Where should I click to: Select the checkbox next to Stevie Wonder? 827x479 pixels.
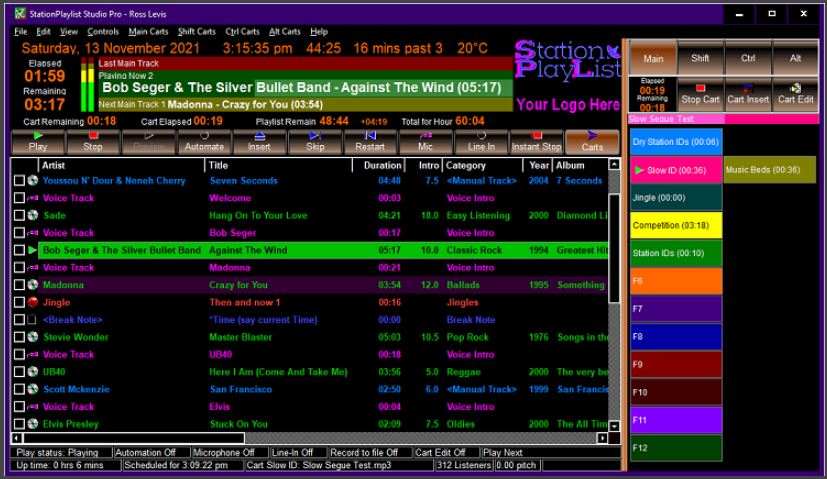19,337
